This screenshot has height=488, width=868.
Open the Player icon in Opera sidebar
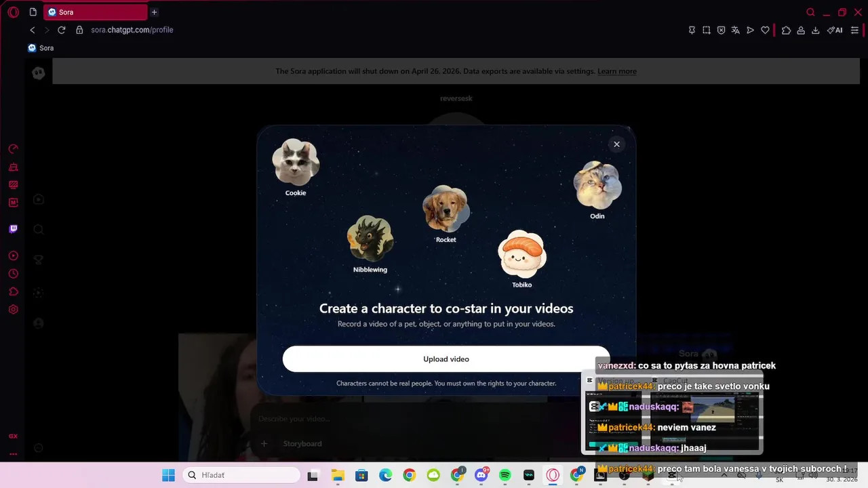(13, 256)
